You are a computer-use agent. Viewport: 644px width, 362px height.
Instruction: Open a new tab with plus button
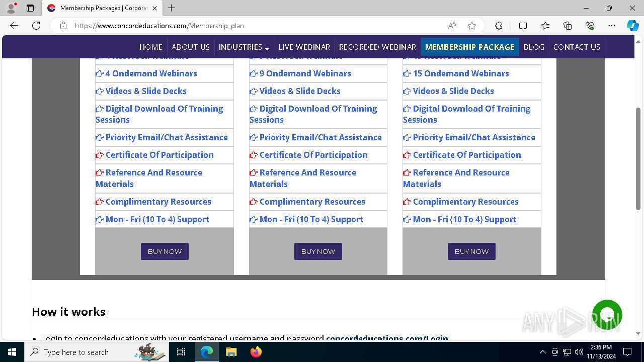(171, 8)
